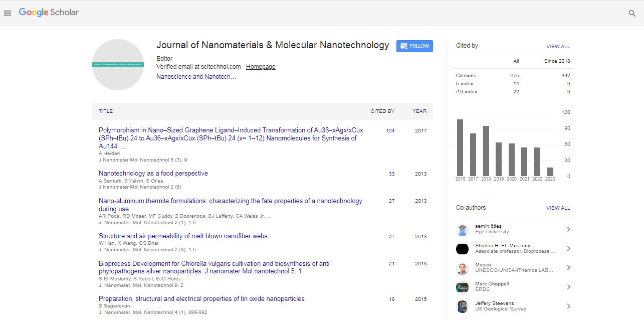Click the 2022 bar in citations chart

(x=537, y=162)
